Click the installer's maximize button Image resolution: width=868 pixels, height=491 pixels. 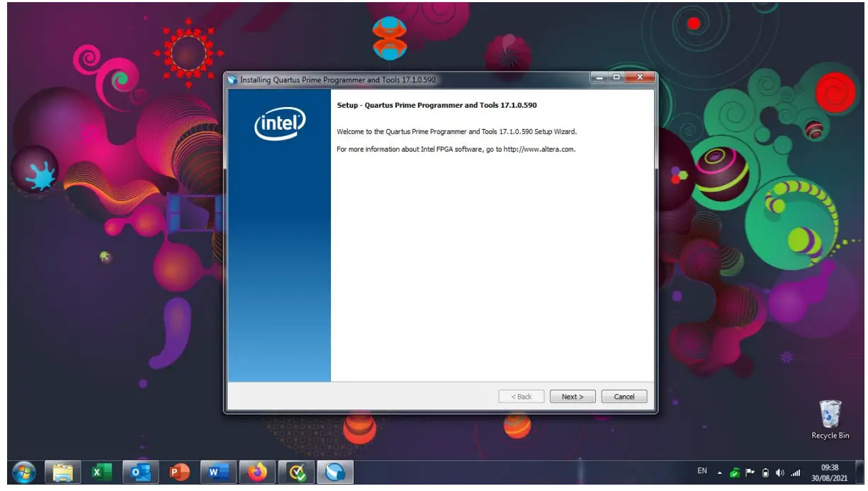(x=616, y=77)
